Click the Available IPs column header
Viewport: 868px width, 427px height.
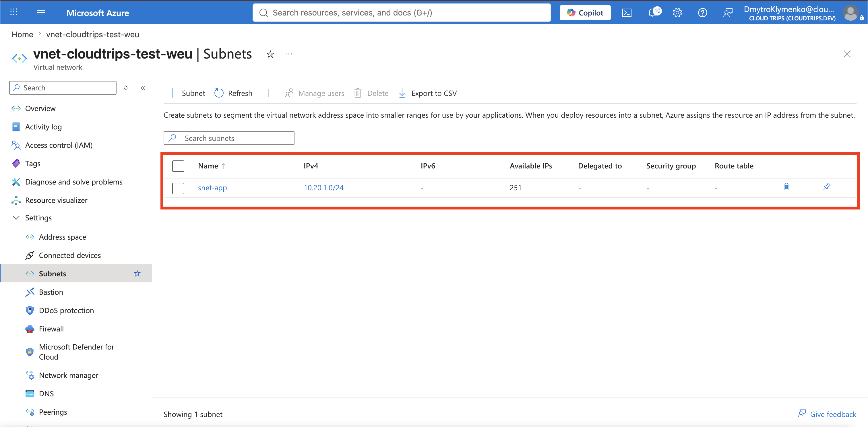coord(531,166)
